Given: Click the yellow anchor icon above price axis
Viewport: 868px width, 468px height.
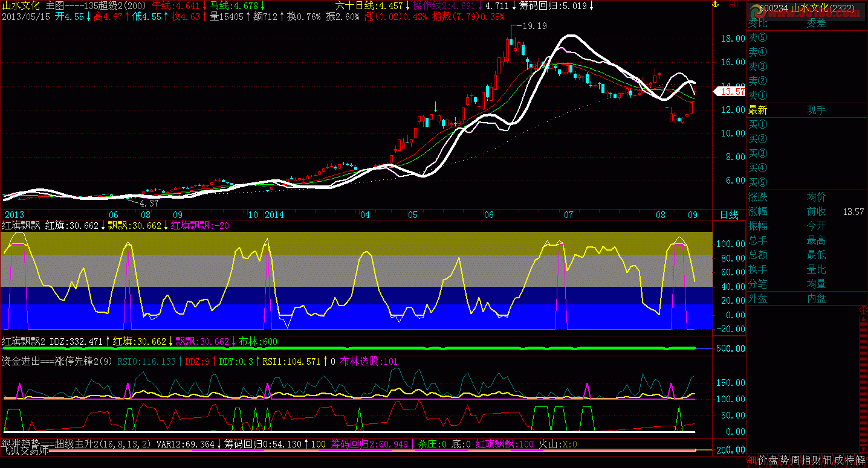Looking at the screenshot, I should click(714, 5).
